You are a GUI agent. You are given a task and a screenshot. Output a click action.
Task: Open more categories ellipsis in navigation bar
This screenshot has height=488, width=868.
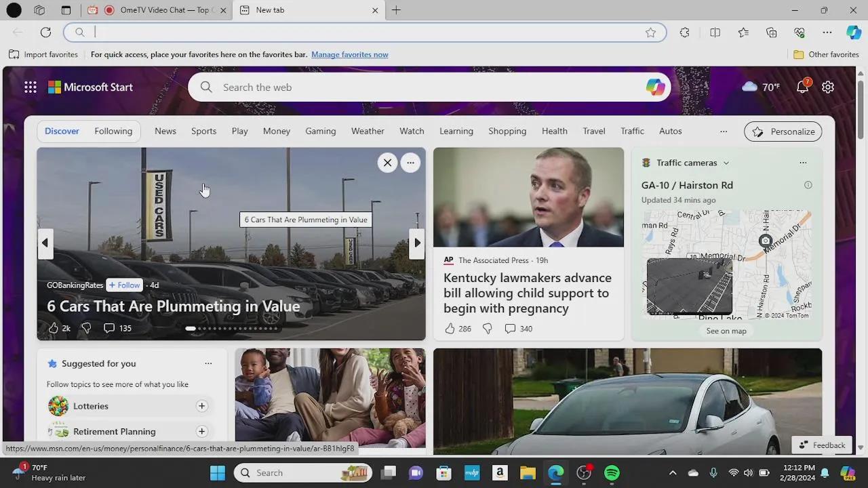pos(724,131)
